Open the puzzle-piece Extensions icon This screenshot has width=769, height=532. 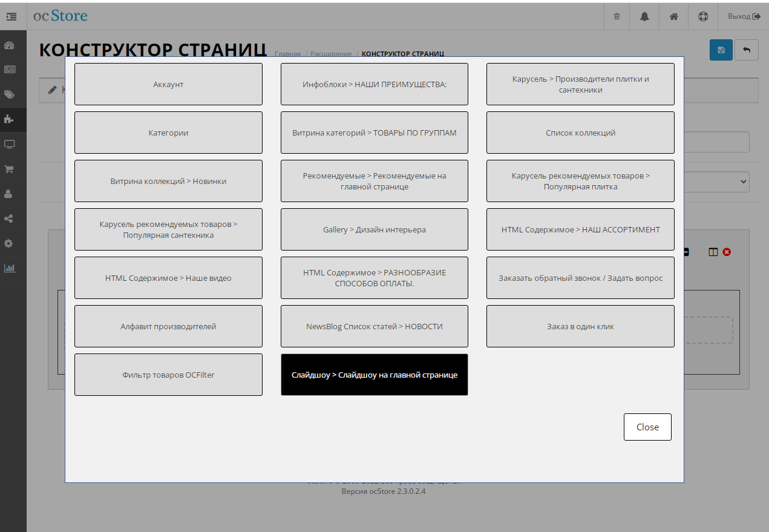9,119
